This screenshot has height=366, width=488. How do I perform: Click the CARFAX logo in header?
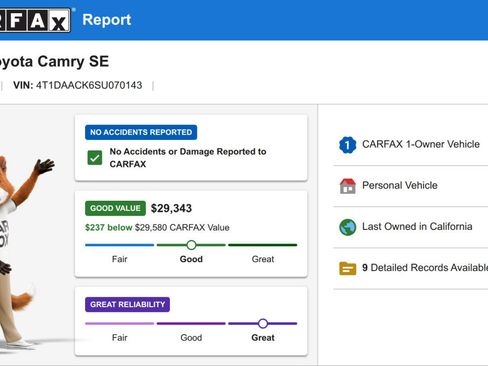(x=35, y=20)
